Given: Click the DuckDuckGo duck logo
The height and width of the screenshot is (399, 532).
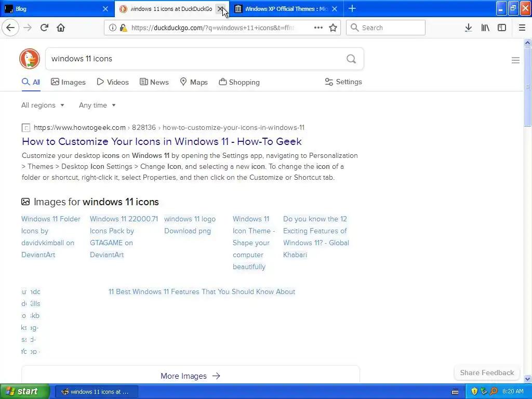Looking at the screenshot, I should [30, 59].
